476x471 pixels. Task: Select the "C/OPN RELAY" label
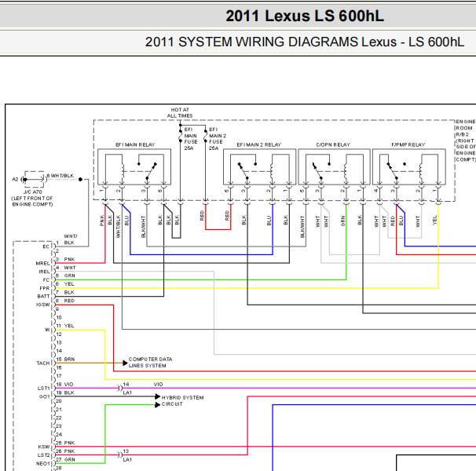pos(333,144)
